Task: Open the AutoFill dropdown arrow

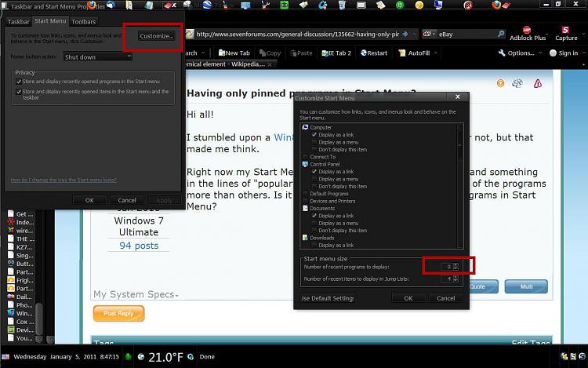Action: click(435, 53)
